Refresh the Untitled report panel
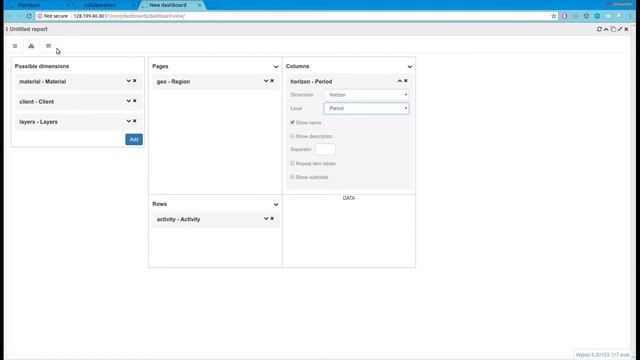Image resolution: width=640 pixels, height=360 pixels. pos(599,29)
